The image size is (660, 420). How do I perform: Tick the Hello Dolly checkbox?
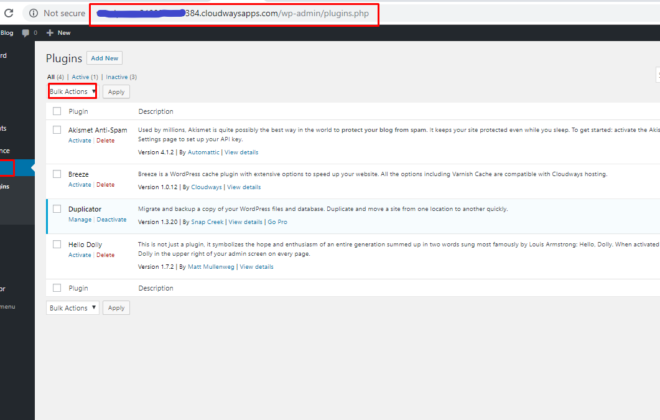pyautogui.click(x=57, y=244)
